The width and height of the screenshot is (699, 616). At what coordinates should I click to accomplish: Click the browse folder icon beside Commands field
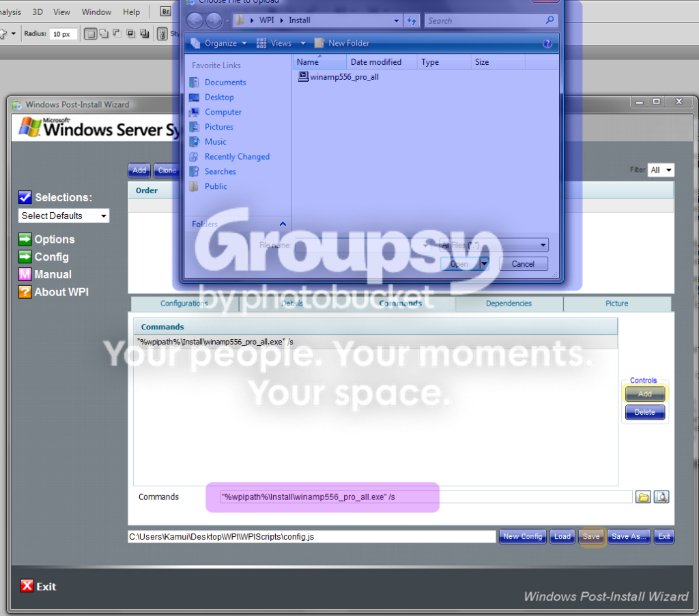(643, 497)
